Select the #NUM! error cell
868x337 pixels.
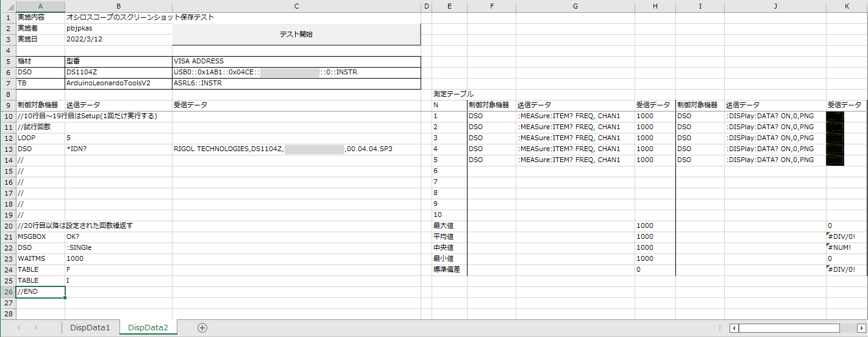[x=847, y=248]
